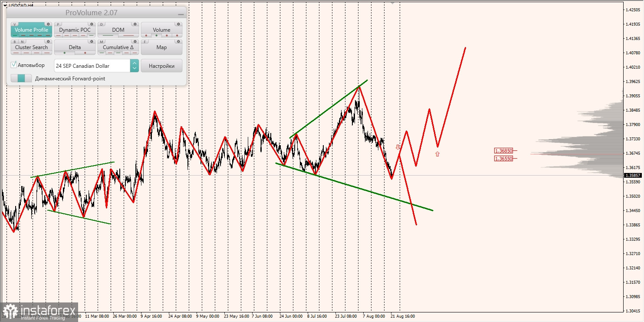
Task: Toggle the Map indicator
Action: tap(161, 47)
